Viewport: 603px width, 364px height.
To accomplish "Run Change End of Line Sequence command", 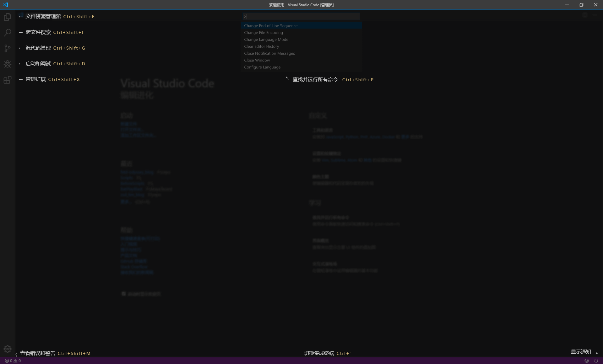I will coord(301,26).
